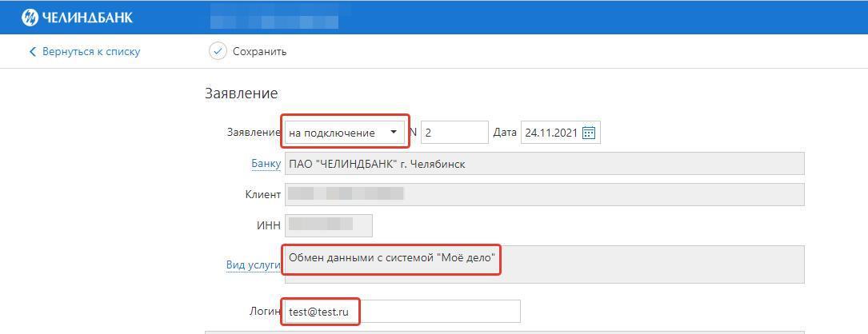Click the Клиент field
The height and width of the screenshot is (334, 868).
click(544, 194)
